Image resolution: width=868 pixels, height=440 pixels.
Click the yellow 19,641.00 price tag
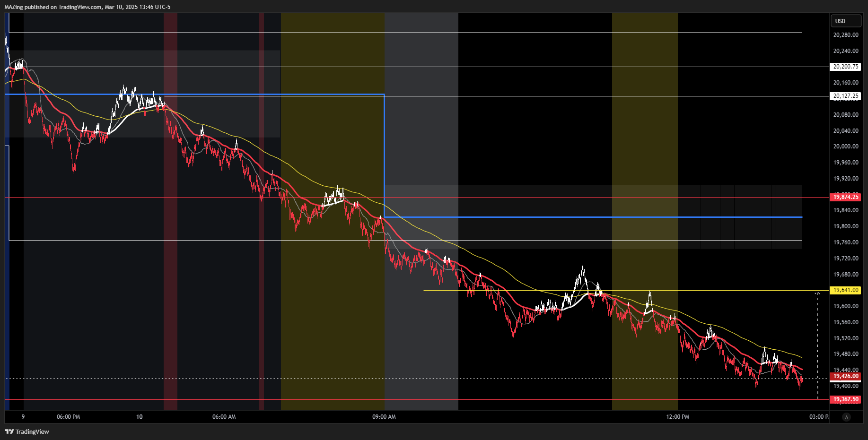click(x=845, y=290)
